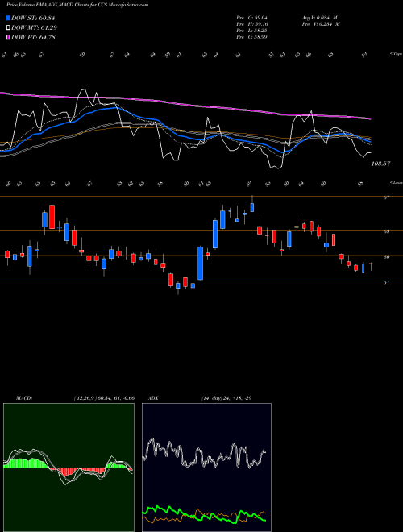The width and height of the screenshot is (403, 532).
Task: Click the white DOW MT legend swatch
Action: pos(8,28)
